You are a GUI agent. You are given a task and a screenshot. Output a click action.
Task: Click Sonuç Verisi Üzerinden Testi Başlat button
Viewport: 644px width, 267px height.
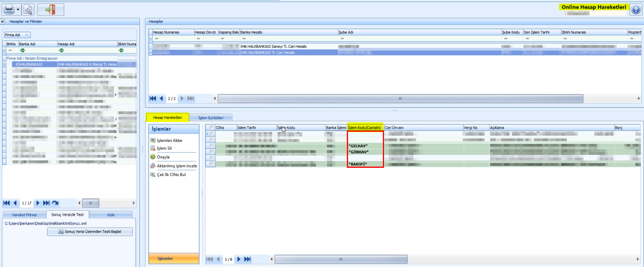[90, 232]
